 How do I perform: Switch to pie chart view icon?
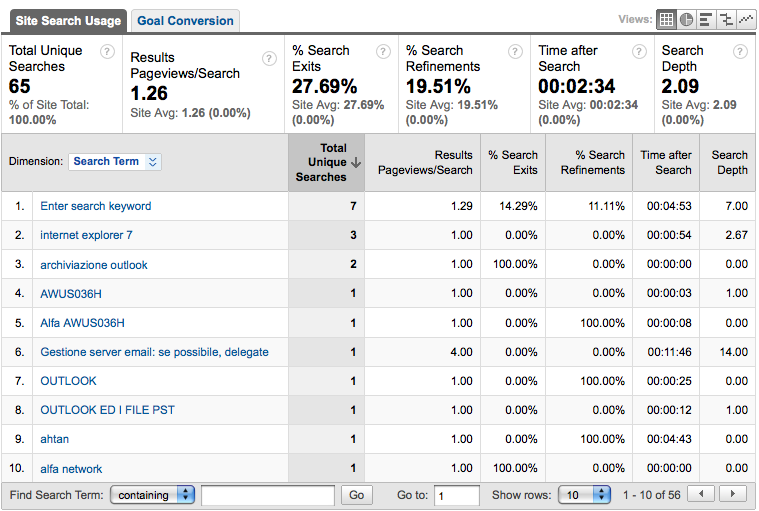coord(686,20)
